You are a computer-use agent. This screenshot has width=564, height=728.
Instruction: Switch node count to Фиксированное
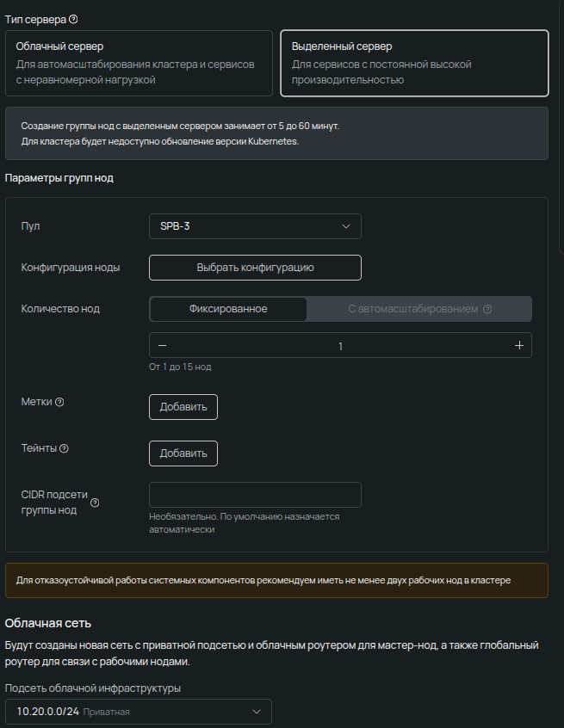tap(228, 309)
